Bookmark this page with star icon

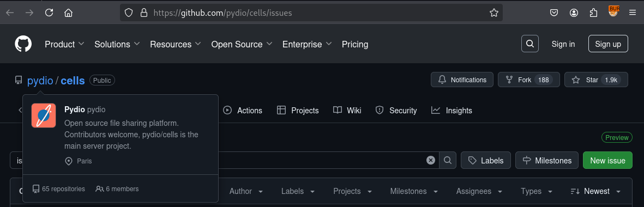493,13
